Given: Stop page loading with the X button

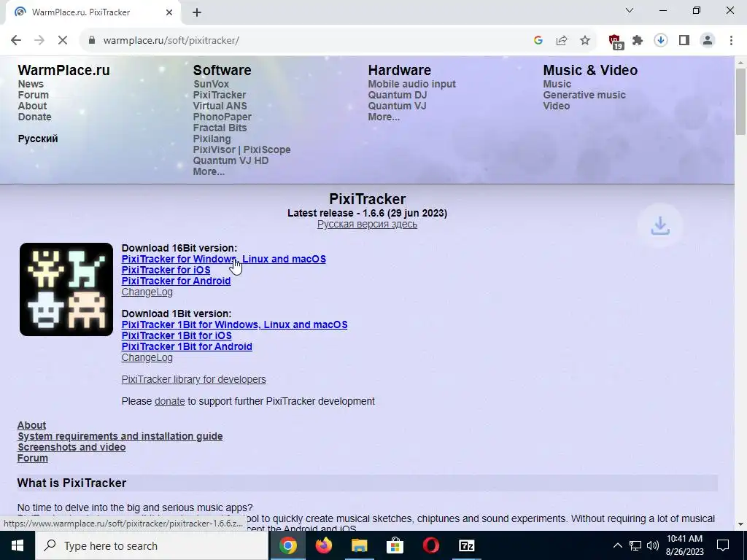Looking at the screenshot, I should tap(63, 41).
